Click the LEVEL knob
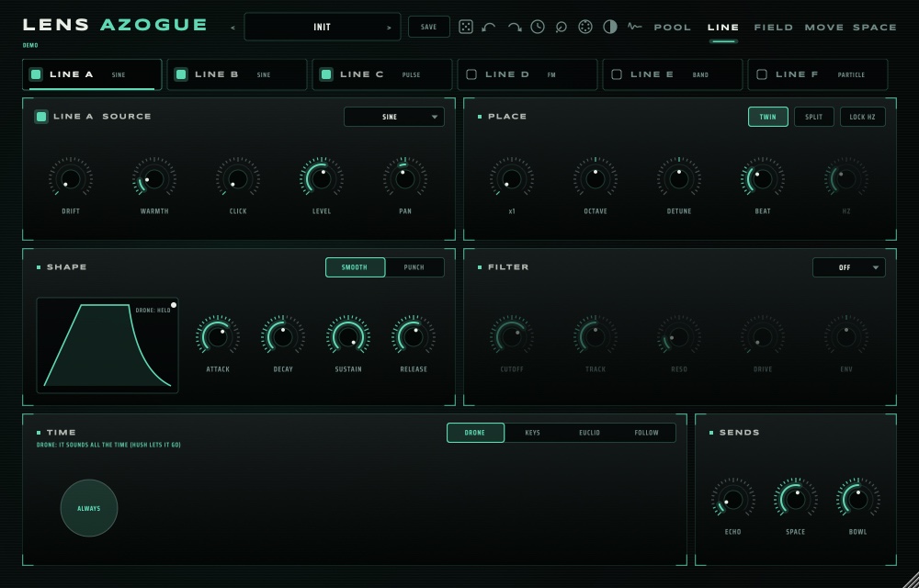 coord(321,178)
